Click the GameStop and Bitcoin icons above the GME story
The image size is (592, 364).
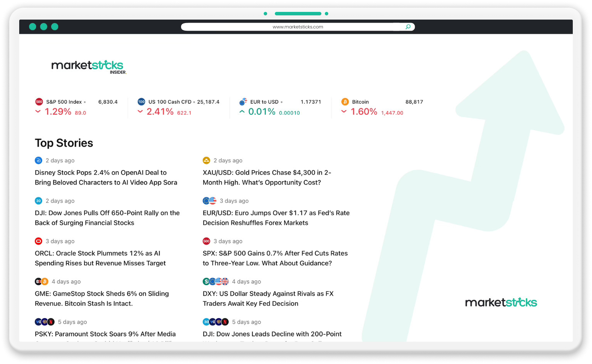[x=42, y=281]
